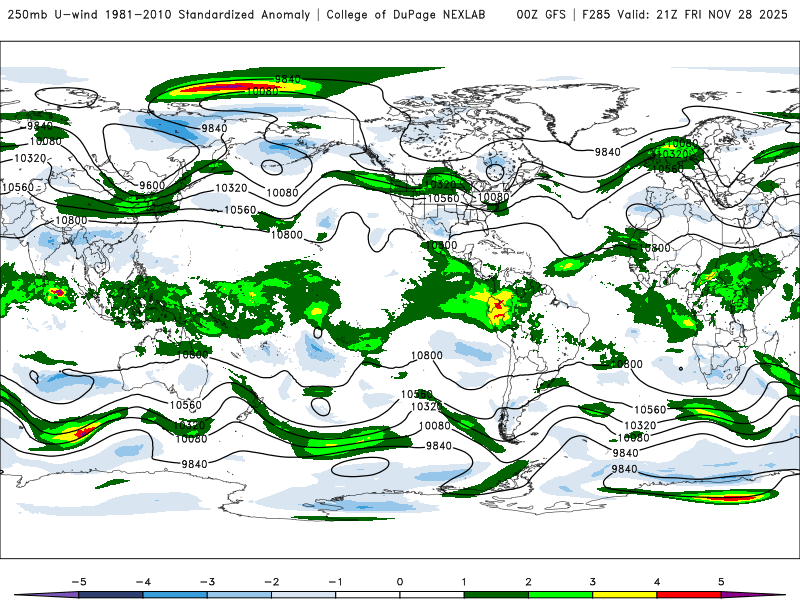800x600 pixels.
Task: Click the '4' tick label on colorbar
Action: point(657,582)
